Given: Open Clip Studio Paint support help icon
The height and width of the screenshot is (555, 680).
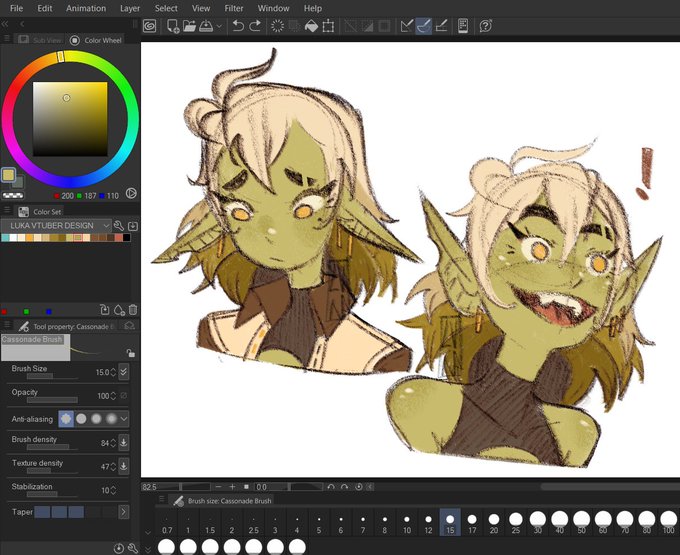Looking at the screenshot, I should 485,26.
